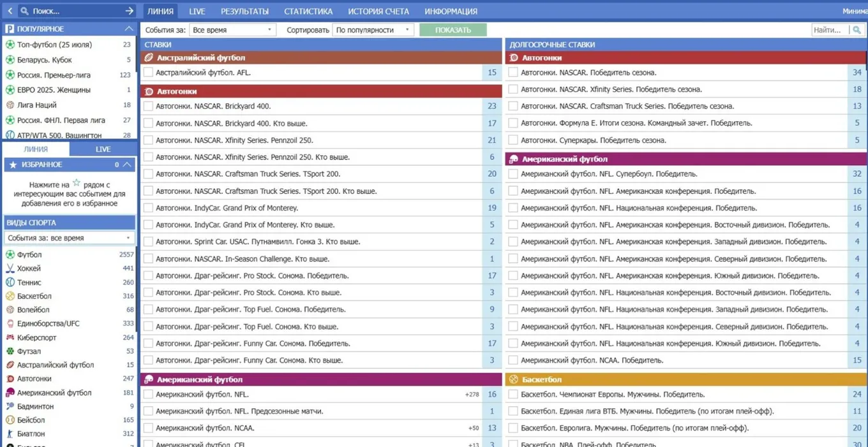Click the tennis icon beside ATP/WTA 500. Вашингтон
Image resolution: width=868 pixels, height=447 pixels.
[x=10, y=135]
